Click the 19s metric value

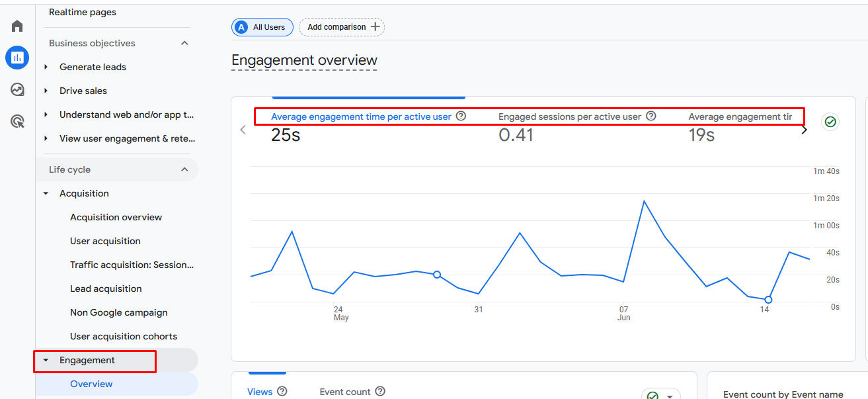coord(701,135)
